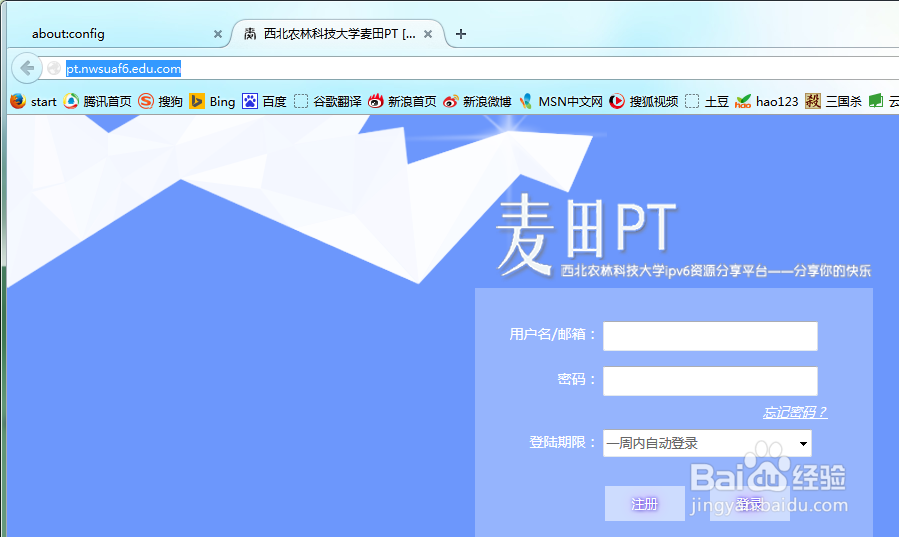Viewport: 899px width, 537px height.
Task: Focus the 用户名/邮箱 input field
Action: click(710, 336)
